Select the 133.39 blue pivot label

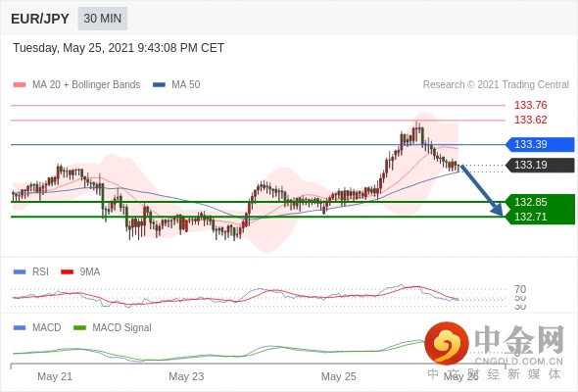coord(540,144)
